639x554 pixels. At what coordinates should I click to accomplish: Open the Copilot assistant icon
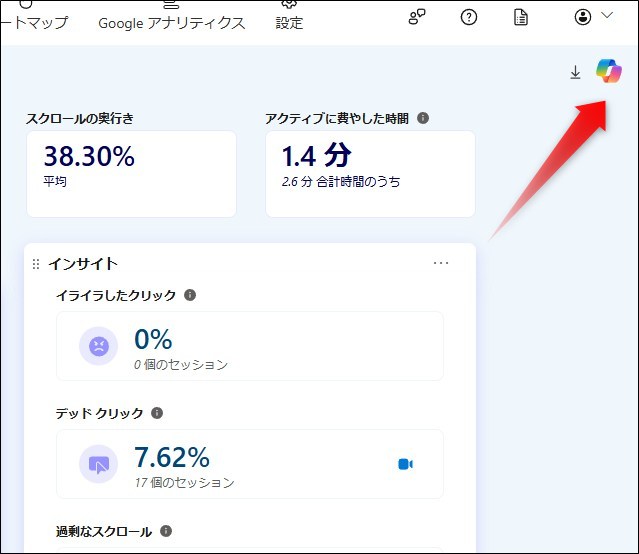608,71
